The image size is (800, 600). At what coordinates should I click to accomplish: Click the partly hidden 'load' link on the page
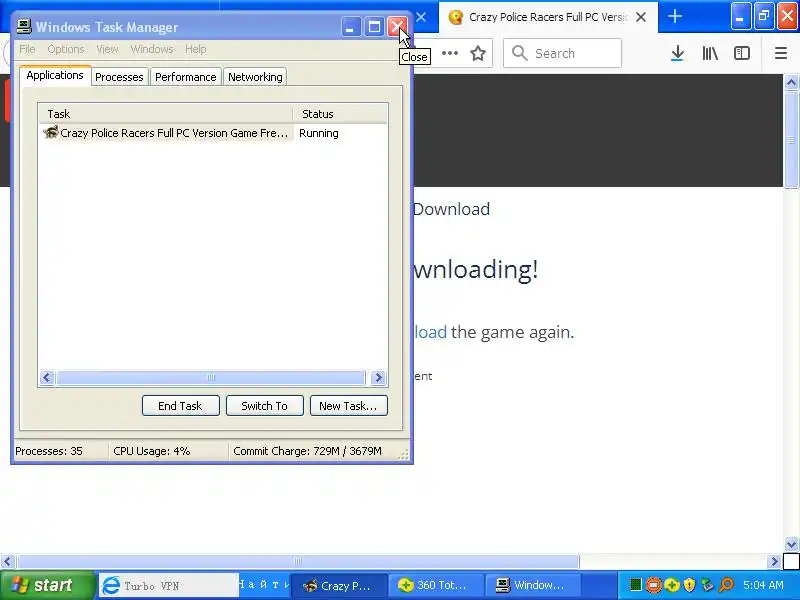431,332
